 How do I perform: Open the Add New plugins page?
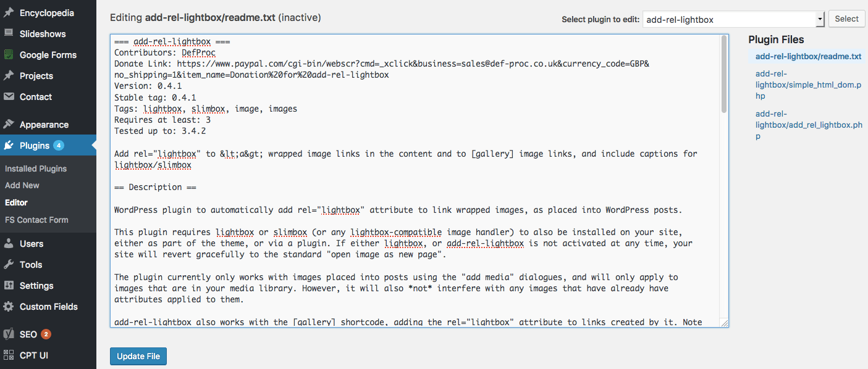pos(22,185)
